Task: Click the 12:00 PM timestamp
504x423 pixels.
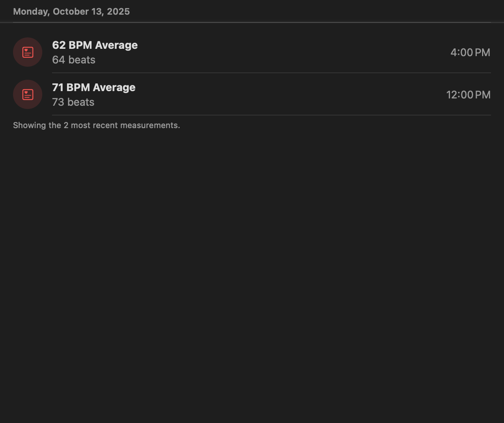Action: 468,95
